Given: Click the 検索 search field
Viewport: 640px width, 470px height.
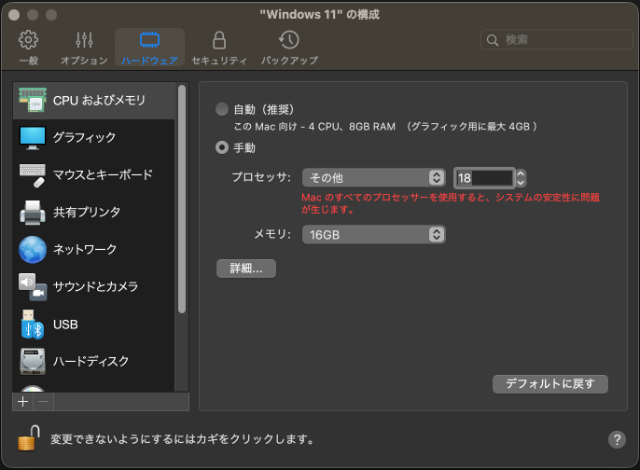Looking at the screenshot, I should pyautogui.click(x=557, y=40).
